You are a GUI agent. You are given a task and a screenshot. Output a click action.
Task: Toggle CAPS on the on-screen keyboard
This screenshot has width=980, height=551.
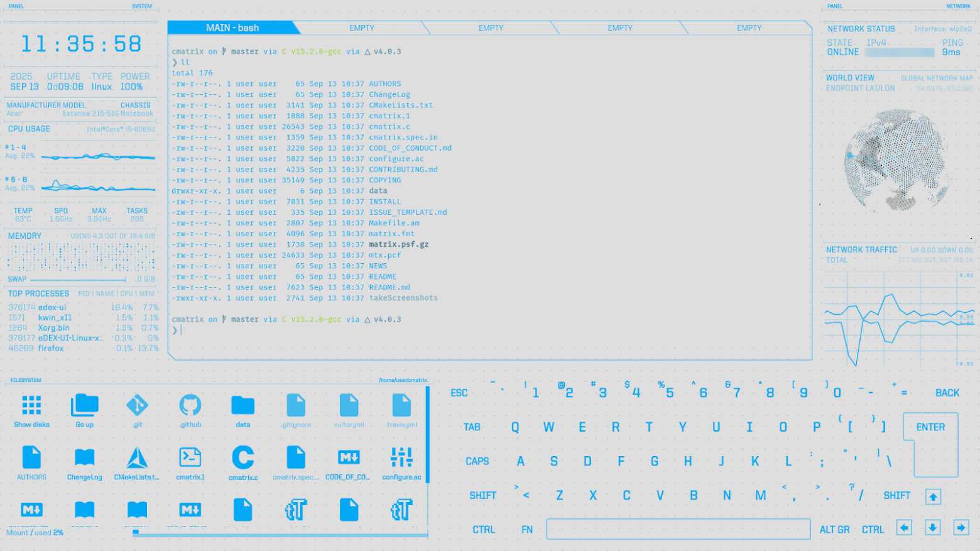(477, 461)
